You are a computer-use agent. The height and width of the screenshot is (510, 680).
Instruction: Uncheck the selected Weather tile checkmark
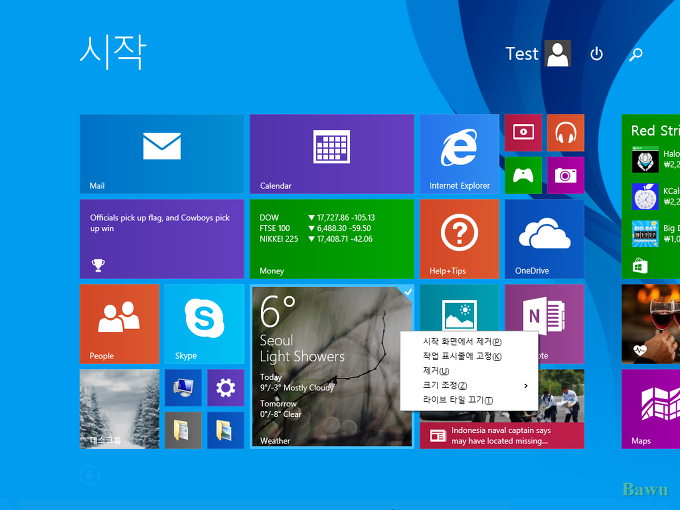[407, 292]
